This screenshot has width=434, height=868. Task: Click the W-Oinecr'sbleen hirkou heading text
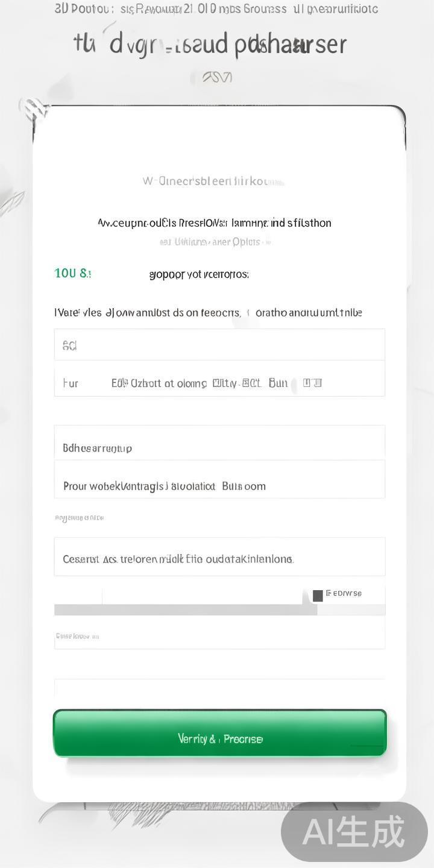point(213,181)
